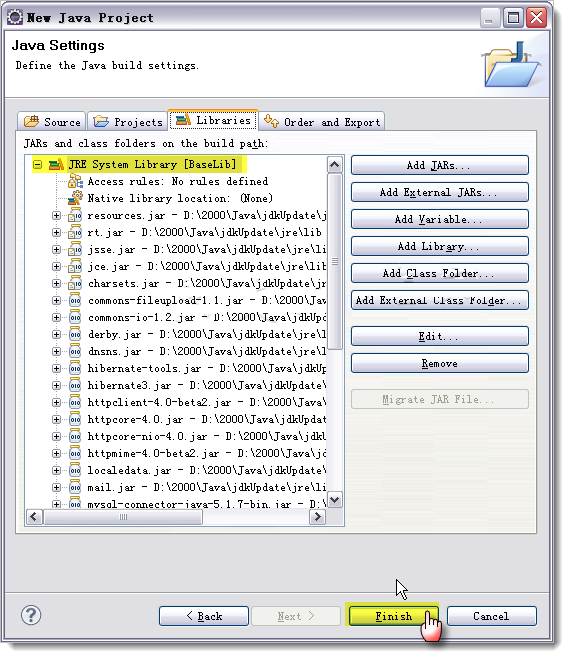569x658 pixels.
Task: Collapse the JRE System Library node
Action: point(37,164)
